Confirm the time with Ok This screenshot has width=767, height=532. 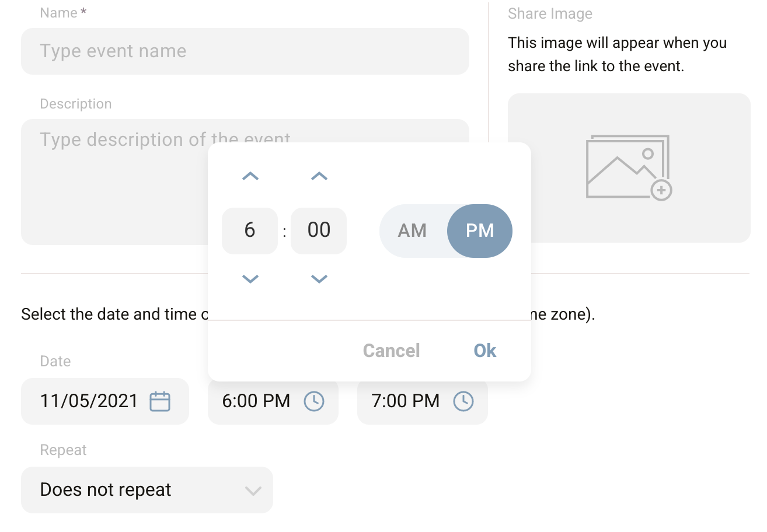pyautogui.click(x=485, y=351)
